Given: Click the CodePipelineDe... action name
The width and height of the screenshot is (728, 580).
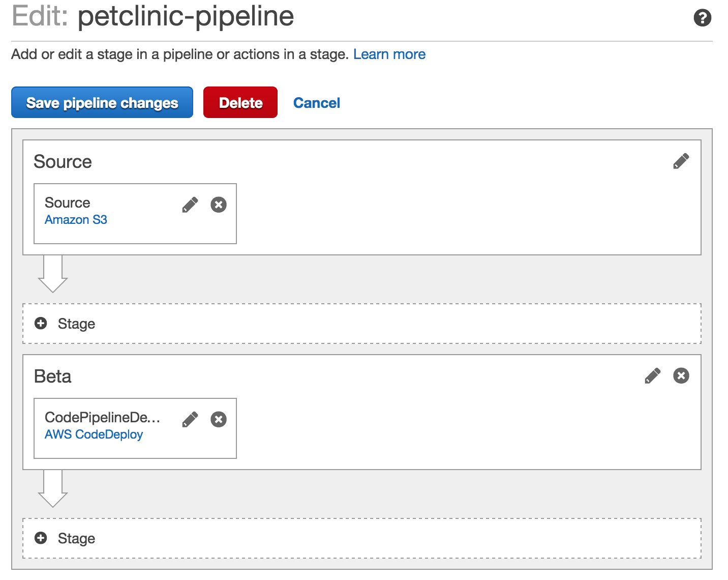Looking at the screenshot, I should (102, 417).
